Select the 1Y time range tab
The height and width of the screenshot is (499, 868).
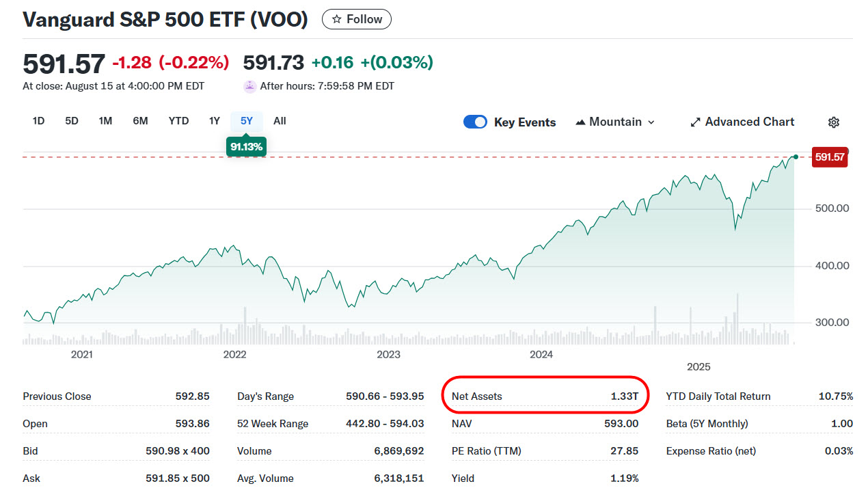[x=215, y=121]
